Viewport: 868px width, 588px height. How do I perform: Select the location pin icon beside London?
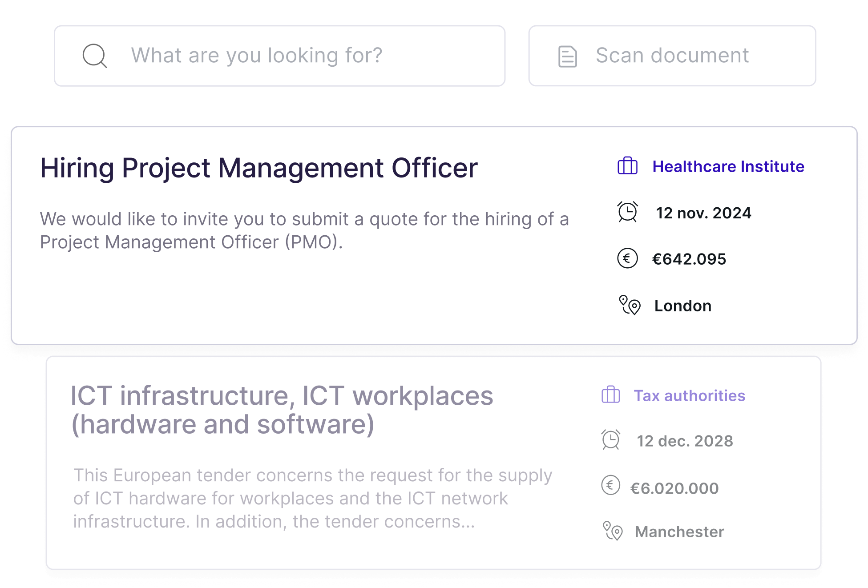[629, 306]
